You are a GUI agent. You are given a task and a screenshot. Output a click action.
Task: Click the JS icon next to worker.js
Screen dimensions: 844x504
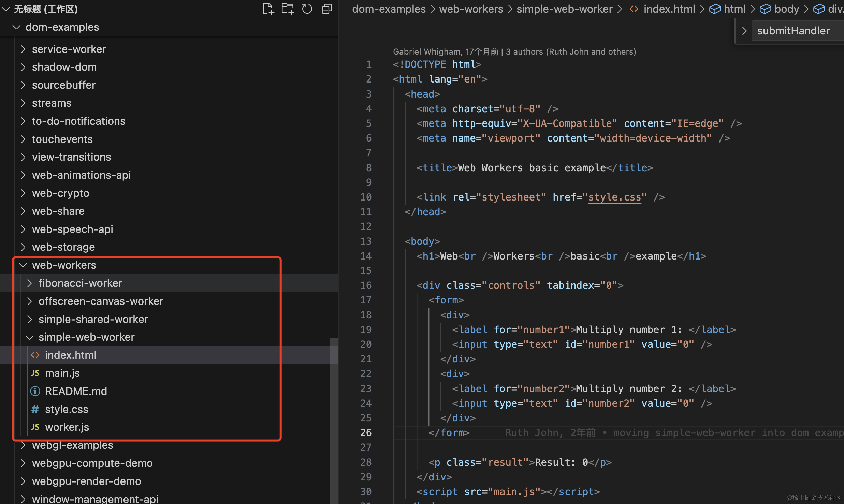click(x=35, y=427)
